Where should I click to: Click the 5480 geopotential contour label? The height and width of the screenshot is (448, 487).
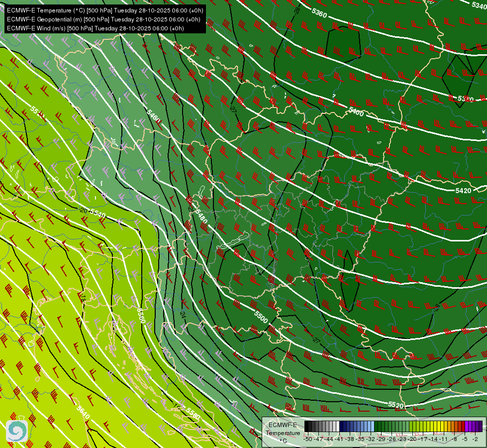[x=200, y=216]
